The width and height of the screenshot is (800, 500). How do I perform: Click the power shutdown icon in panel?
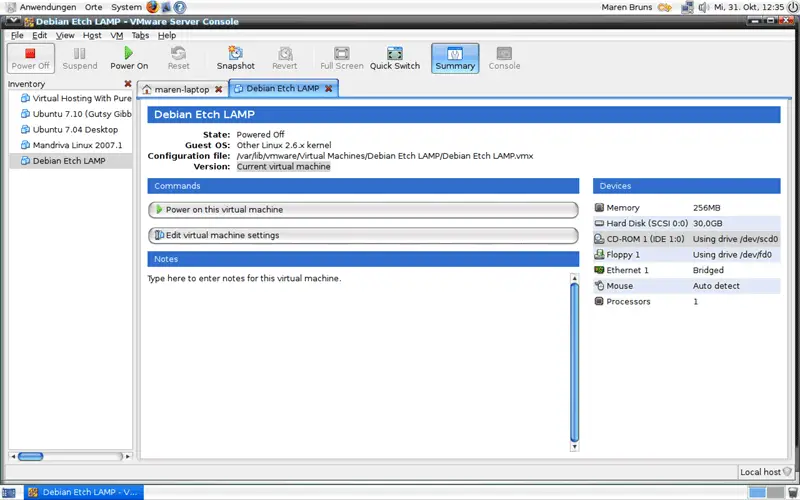(x=792, y=7)
